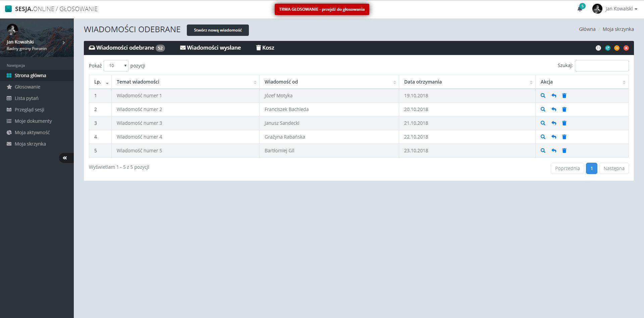Sort table by Data otrzymania column
Image resolution: width=644 pixels, height=318 pixels.
(x=467, y=82)
